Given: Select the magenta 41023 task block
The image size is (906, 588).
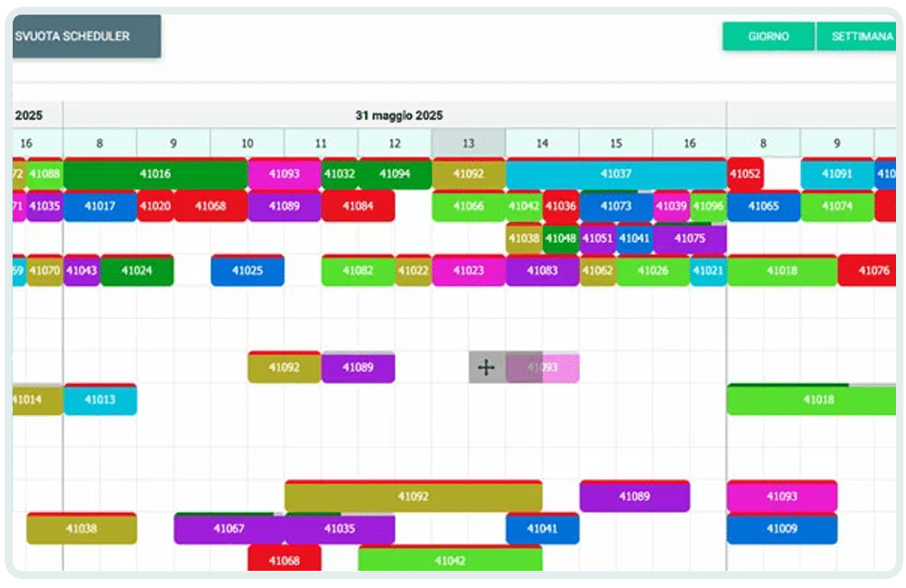Looking at the screenshot, I should pyautogui.click(x=468, y=271).
